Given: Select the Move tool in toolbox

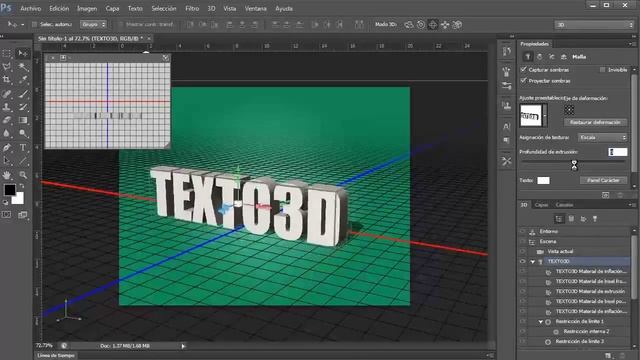Looking at the screenshot, I should coord(22,53).
